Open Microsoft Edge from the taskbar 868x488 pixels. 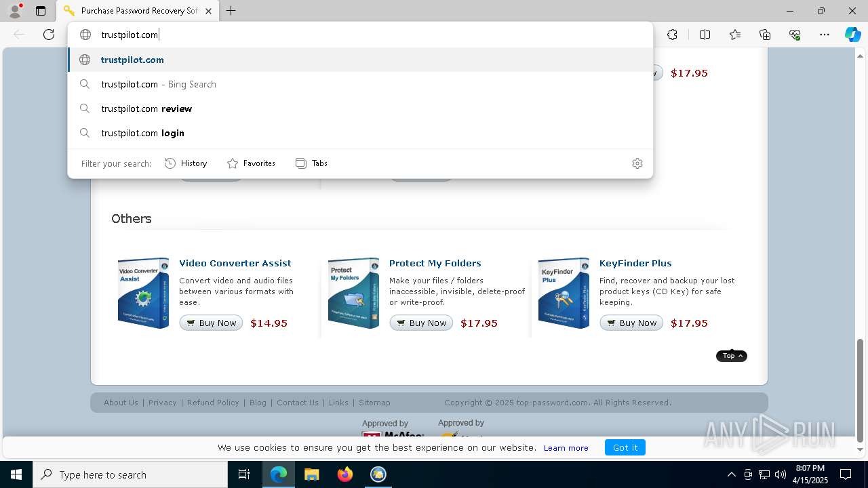pos(279,474)
